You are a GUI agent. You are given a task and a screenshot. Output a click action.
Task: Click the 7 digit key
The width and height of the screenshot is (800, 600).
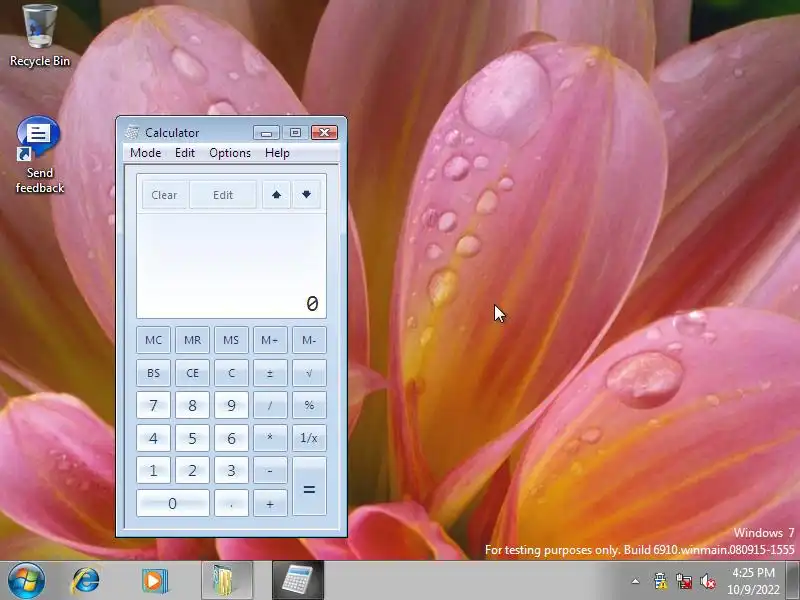tap(154, 405)
